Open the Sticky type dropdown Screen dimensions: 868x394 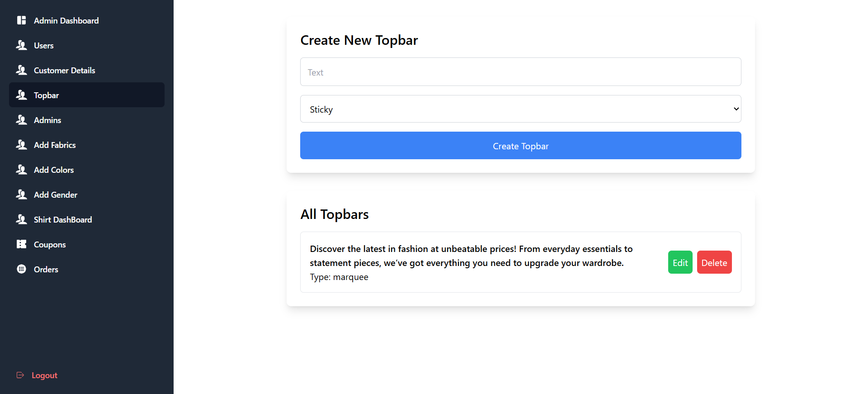[520, 109]
